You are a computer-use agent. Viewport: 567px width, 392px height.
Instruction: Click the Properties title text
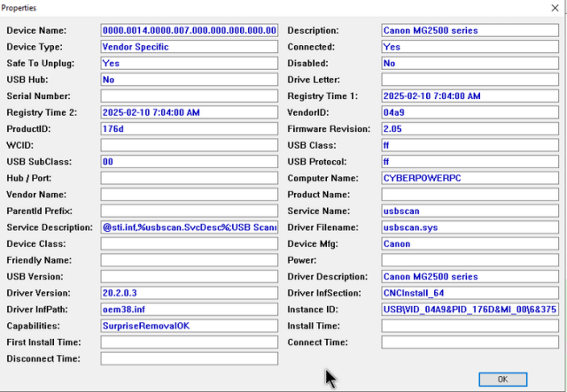tap(19, 8)
